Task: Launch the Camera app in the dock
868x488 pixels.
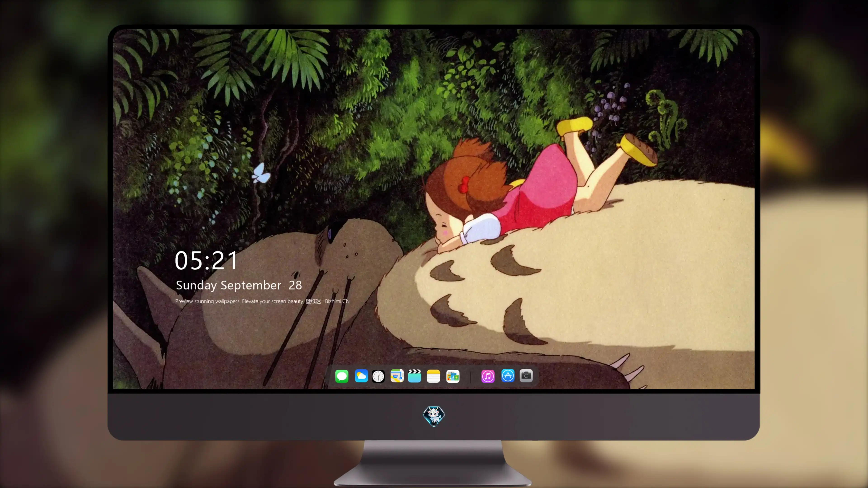Action: click(526, 376)
